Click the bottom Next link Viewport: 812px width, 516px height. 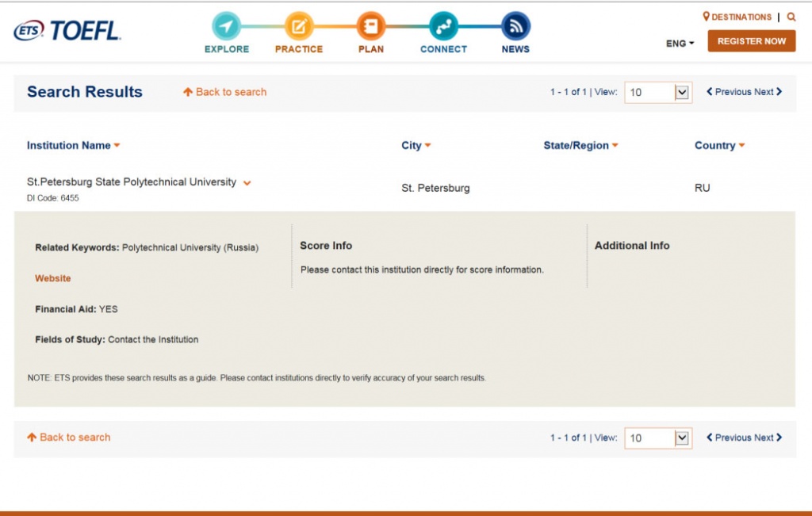coord(768,438)
